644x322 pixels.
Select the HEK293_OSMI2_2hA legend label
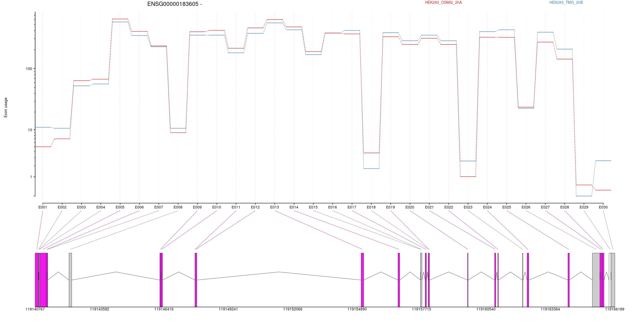[443, 3]
